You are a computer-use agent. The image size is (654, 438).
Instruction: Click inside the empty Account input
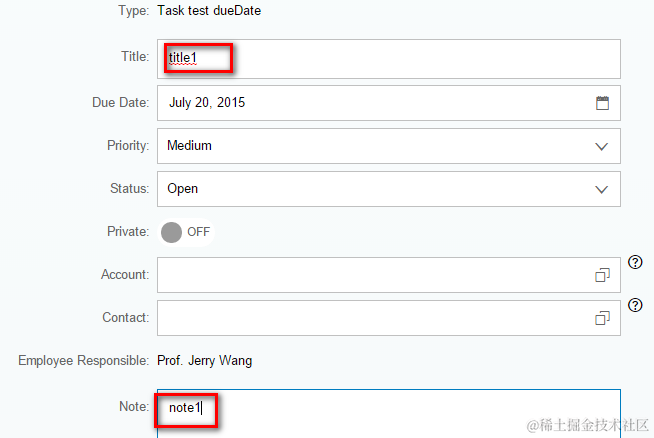(370, 275)
